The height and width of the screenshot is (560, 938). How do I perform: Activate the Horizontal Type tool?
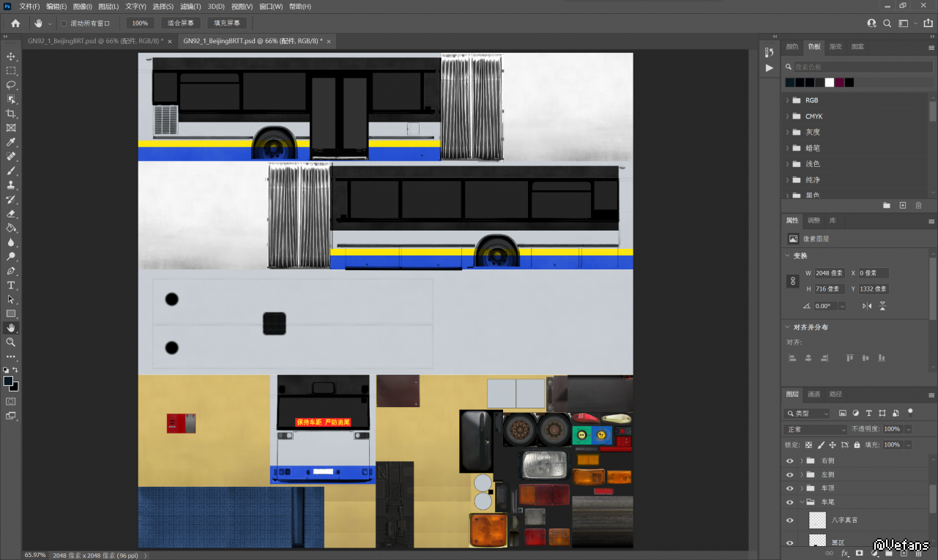pyautogui.click(x=11, y=285)
